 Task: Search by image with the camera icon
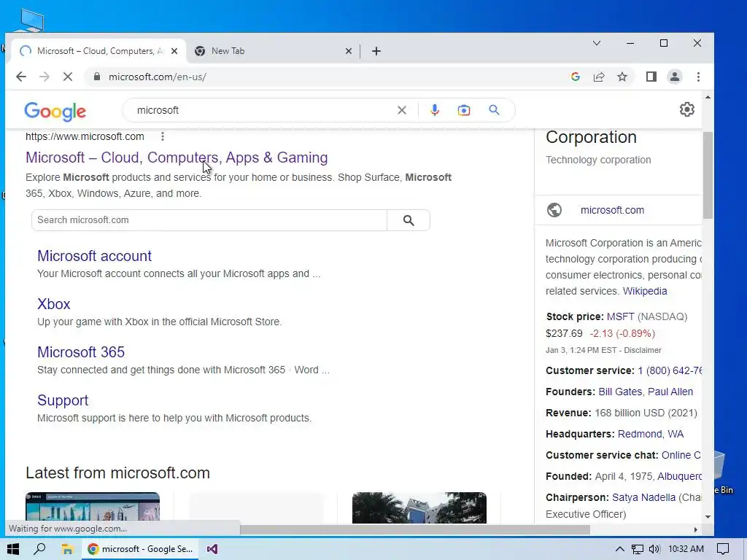tap(463, 111)
